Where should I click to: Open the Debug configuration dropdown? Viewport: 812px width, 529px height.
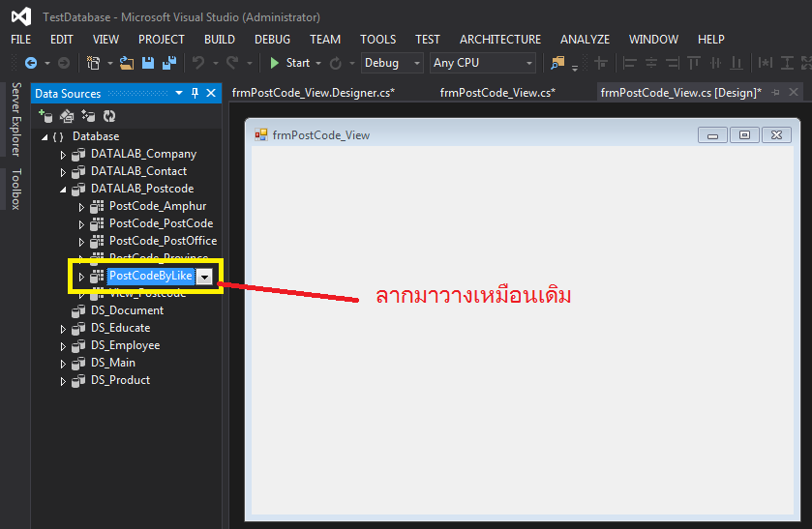click(x=417, y=63)
